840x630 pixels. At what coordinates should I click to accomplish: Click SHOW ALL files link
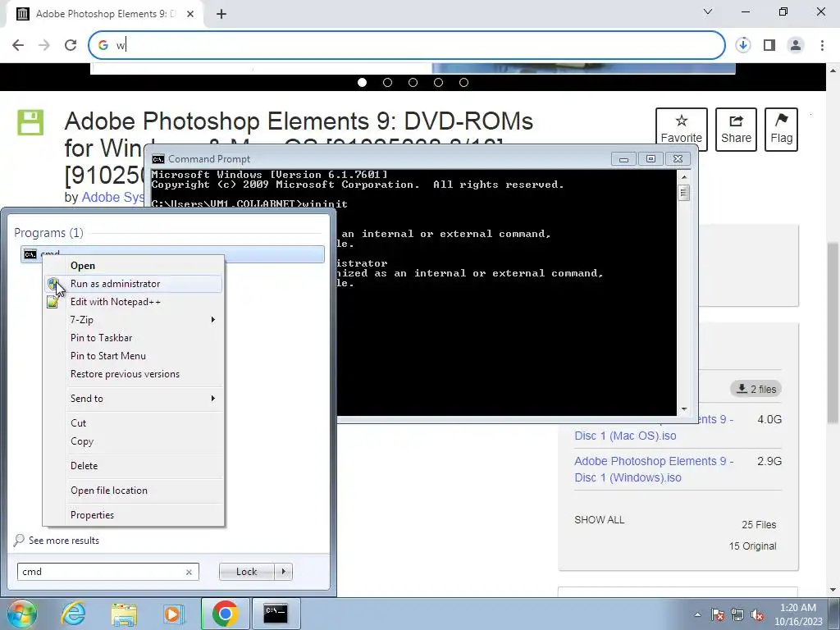(600, 519)
